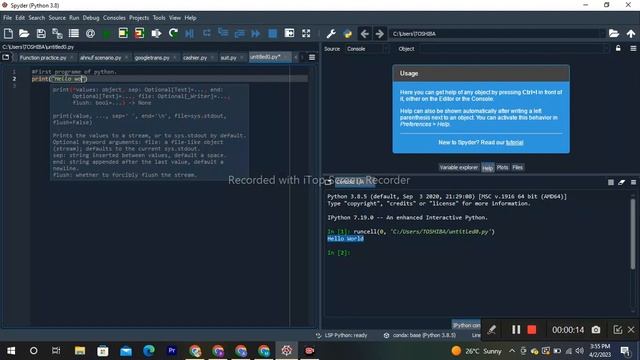The image size is (640, 360).
Task: Switch to Files tab
Action: [518, 167]
